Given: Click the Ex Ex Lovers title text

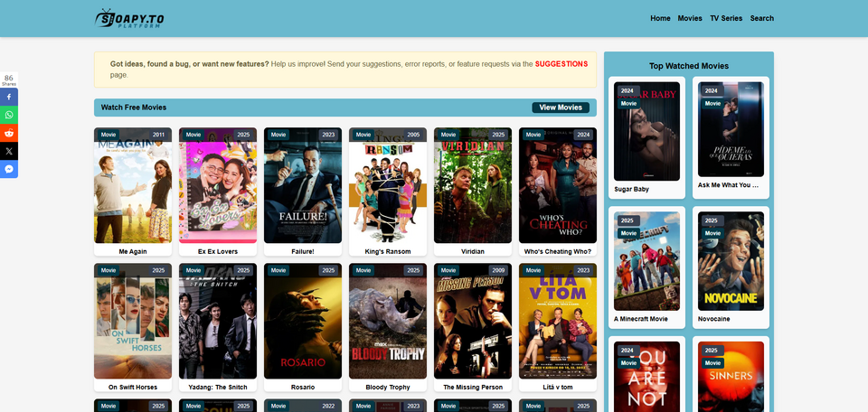Looking at the screenshot, I should [x=218, y=251].
